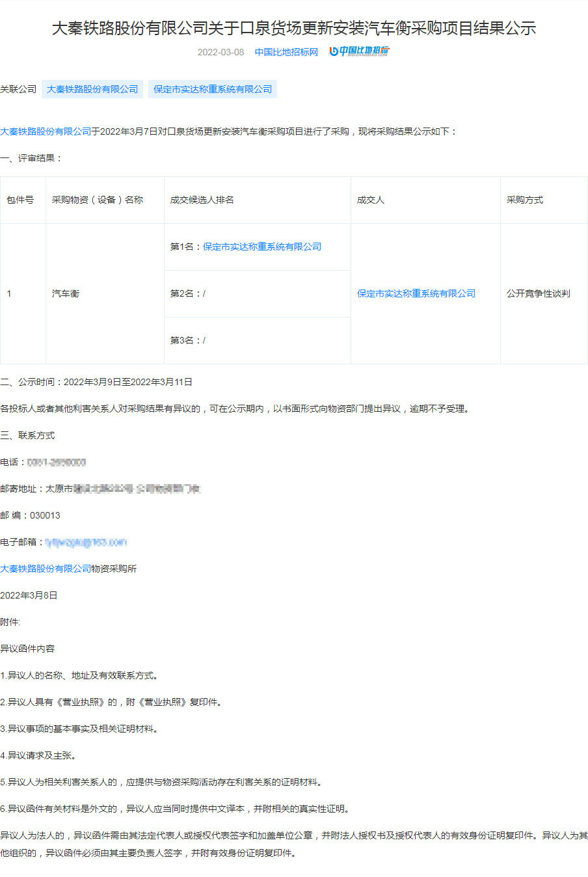Click the 包件号 table header
This screenshot has height=877, width=588.
point(20,200)
